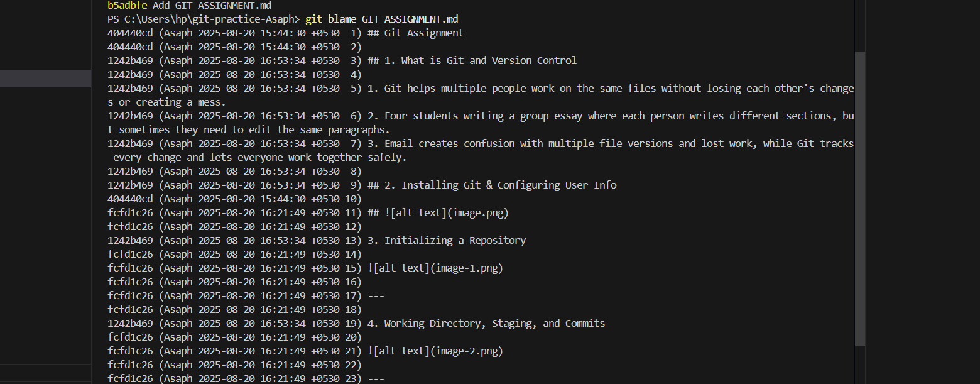Click commit hash 404440cd on blame line 10
This screenshot has height=384, width=980.
point(130,199)
